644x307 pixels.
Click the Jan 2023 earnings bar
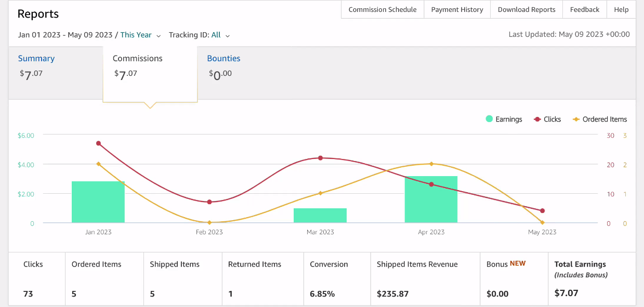click(x=98, y=202)
